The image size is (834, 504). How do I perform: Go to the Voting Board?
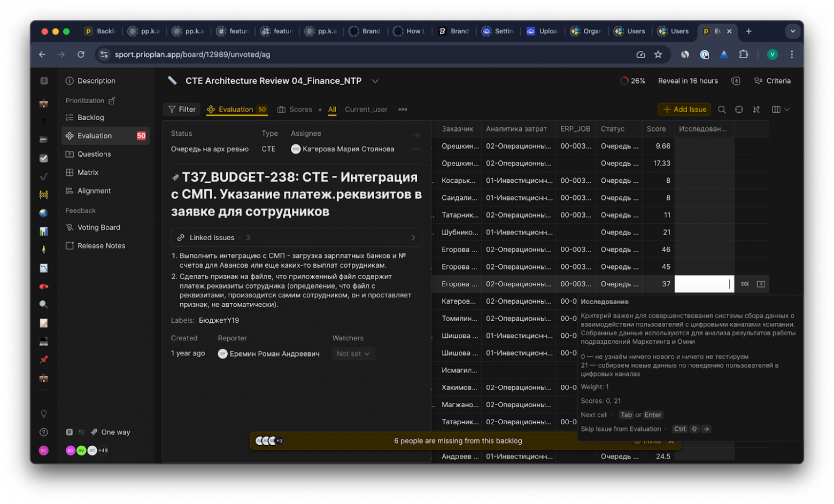tap(99, 227)
